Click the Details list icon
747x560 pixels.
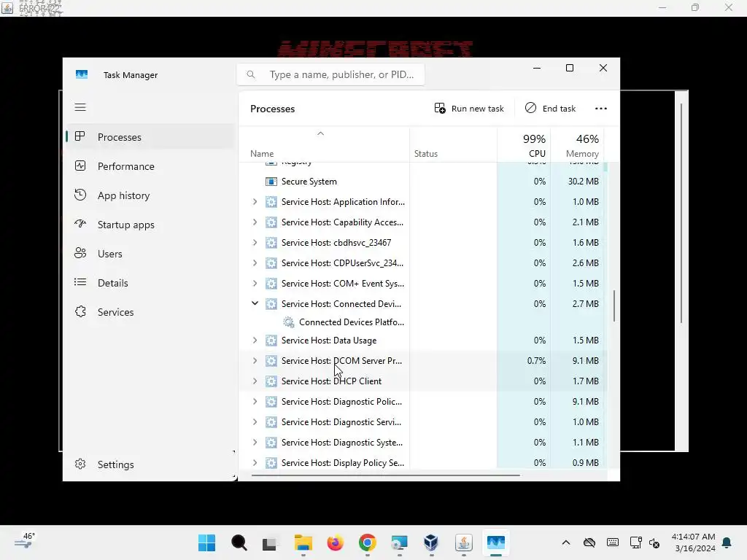(x=80, y=282)
